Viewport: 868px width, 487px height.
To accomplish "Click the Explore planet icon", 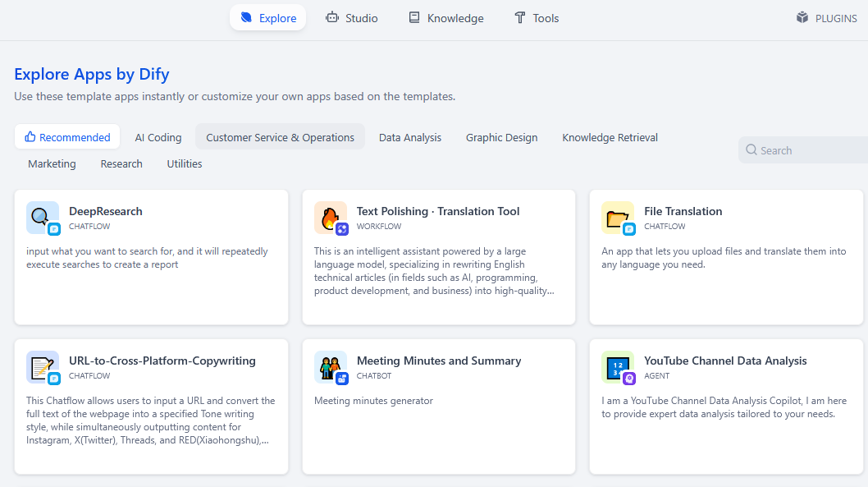I will 246,18.
